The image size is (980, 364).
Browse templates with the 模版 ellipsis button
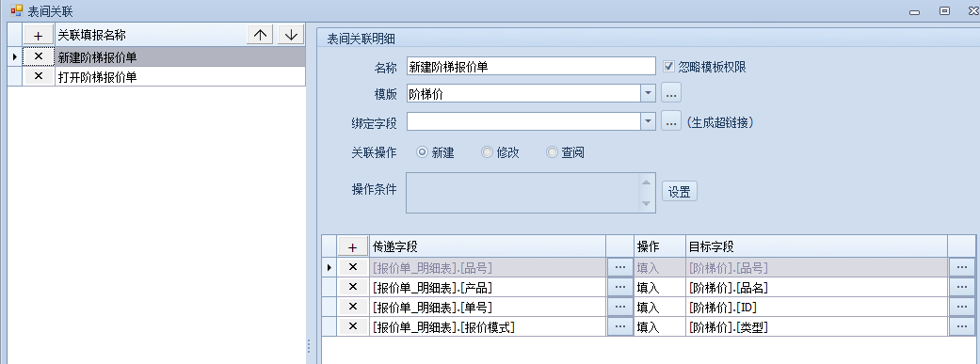point(671,94)
